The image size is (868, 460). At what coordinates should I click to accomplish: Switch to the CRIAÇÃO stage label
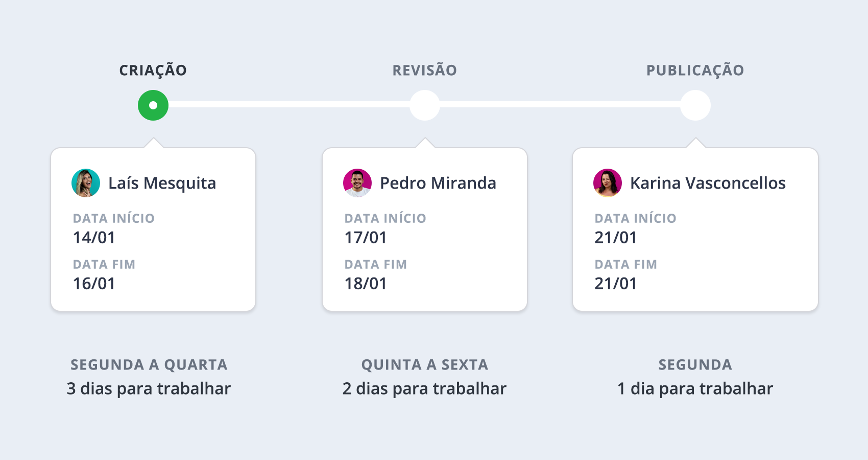153,70
